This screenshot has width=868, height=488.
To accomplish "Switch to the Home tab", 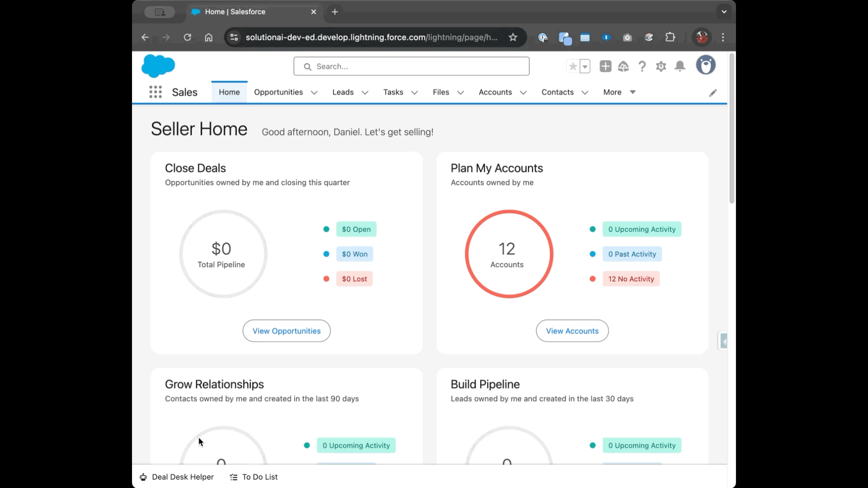I will point(229,92).
